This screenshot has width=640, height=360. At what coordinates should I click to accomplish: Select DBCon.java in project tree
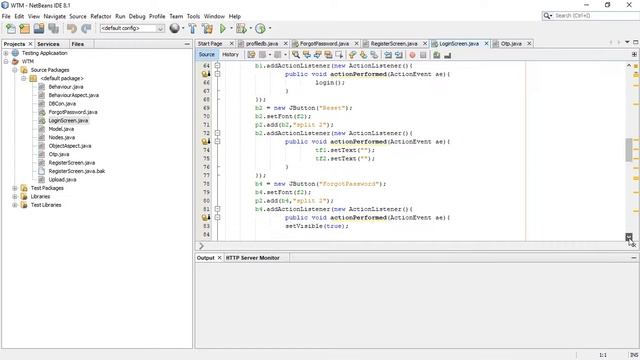pos(62,104)
